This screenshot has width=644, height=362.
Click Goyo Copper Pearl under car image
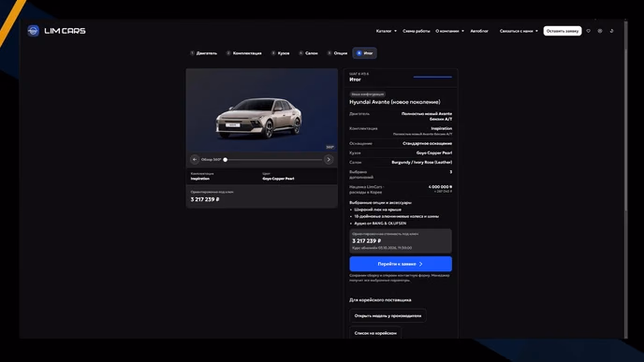pos(278,179)
